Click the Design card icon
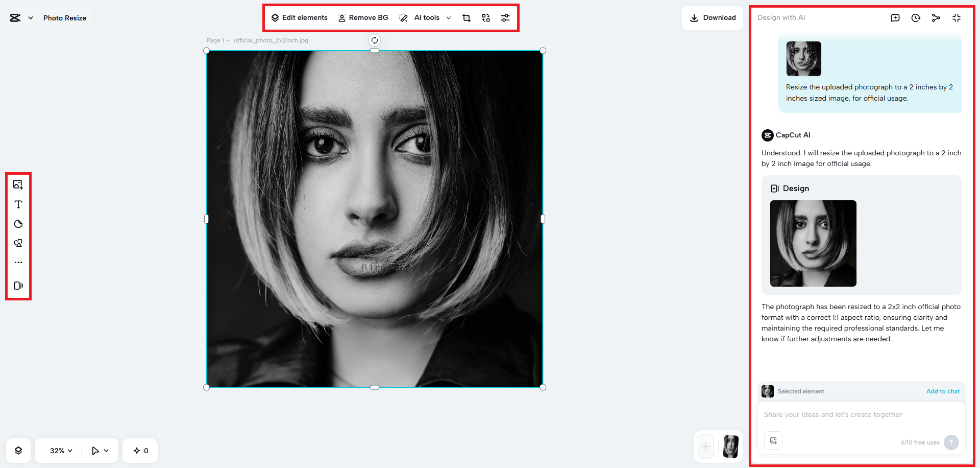The height and width of the screenshot is (468, 980). [x=775, y=189]
